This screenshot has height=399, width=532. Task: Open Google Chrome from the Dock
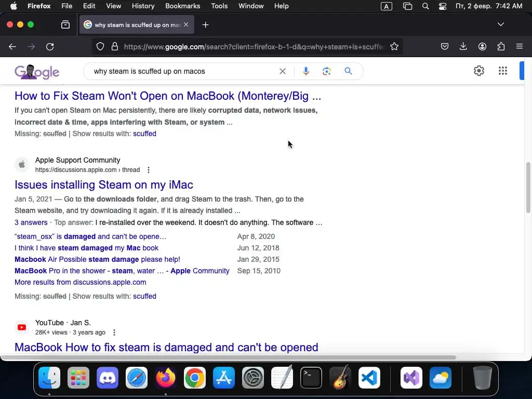coord(195,378)
